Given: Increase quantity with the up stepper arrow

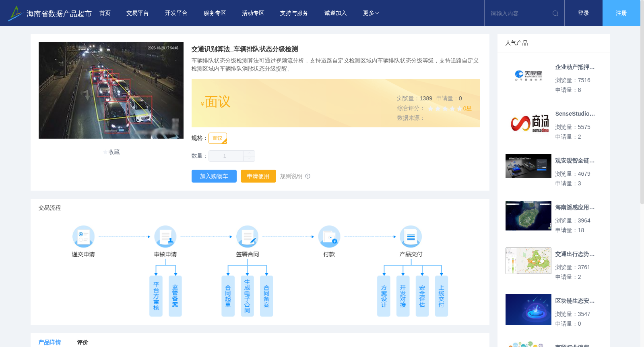Looking at the screenshot, I should (250, 153).
